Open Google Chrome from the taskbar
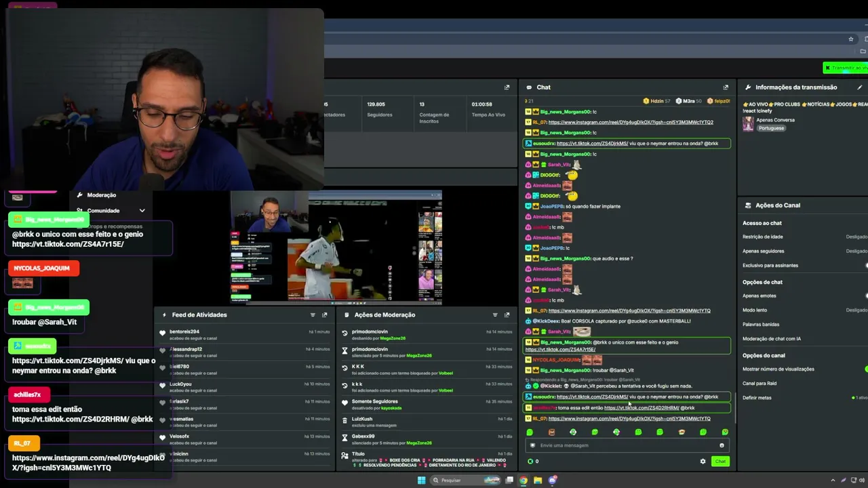Screen dimensions: 868x488 (x=524, y=481)
